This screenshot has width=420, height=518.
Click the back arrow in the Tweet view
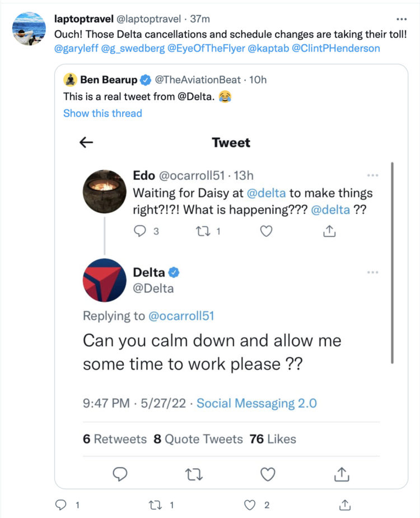click(85, 142)
